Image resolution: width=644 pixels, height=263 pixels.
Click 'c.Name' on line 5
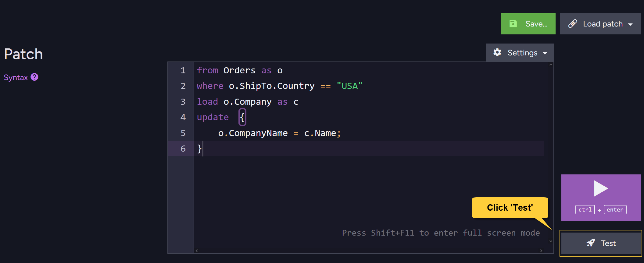tap(320, 133)
